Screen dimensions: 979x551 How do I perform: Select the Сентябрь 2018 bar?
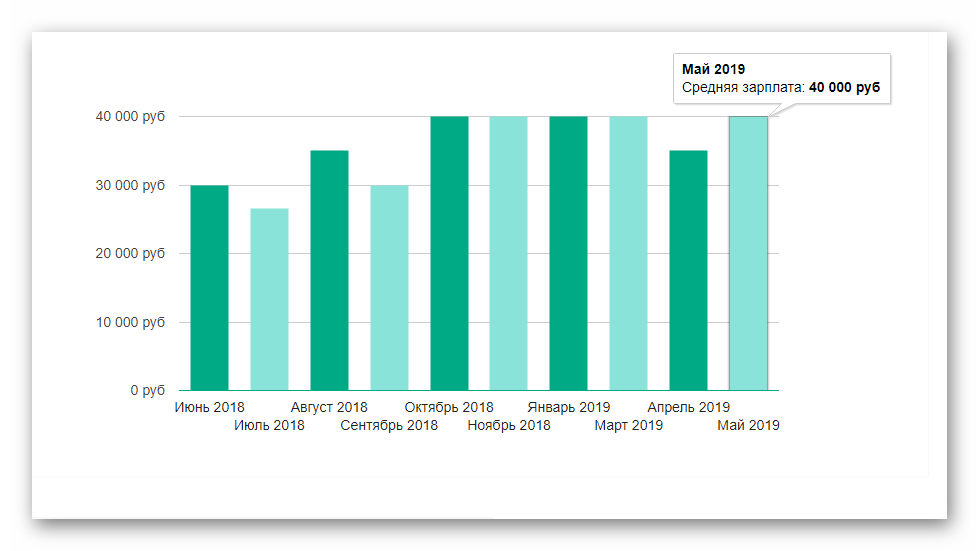389,288
